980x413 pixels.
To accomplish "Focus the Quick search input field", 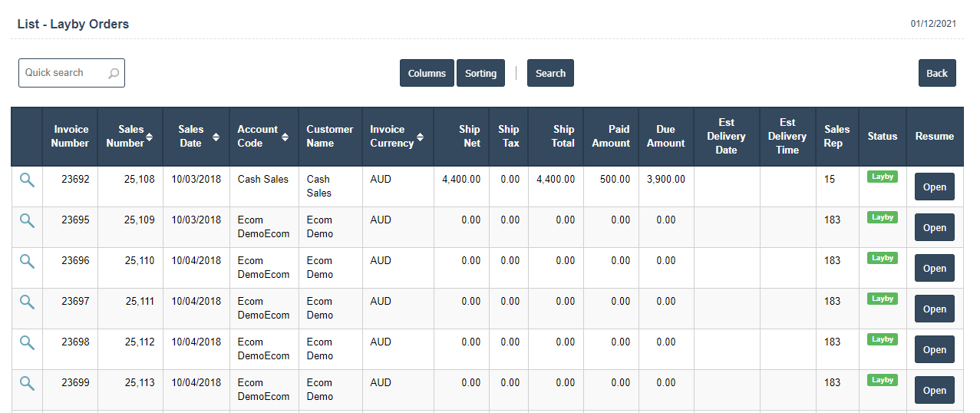I will pyautogui.click(x=63, y=73).
